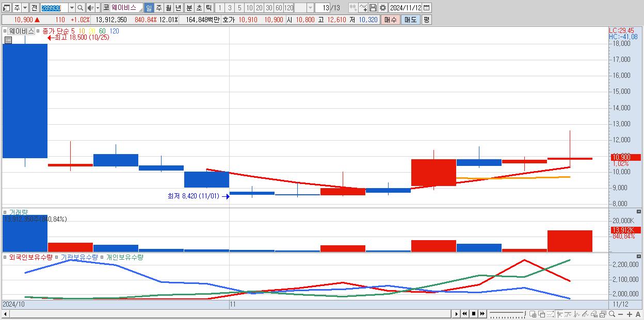The image size is (644, 320).
Task: Click the A text tool icon
Action: 638,314
